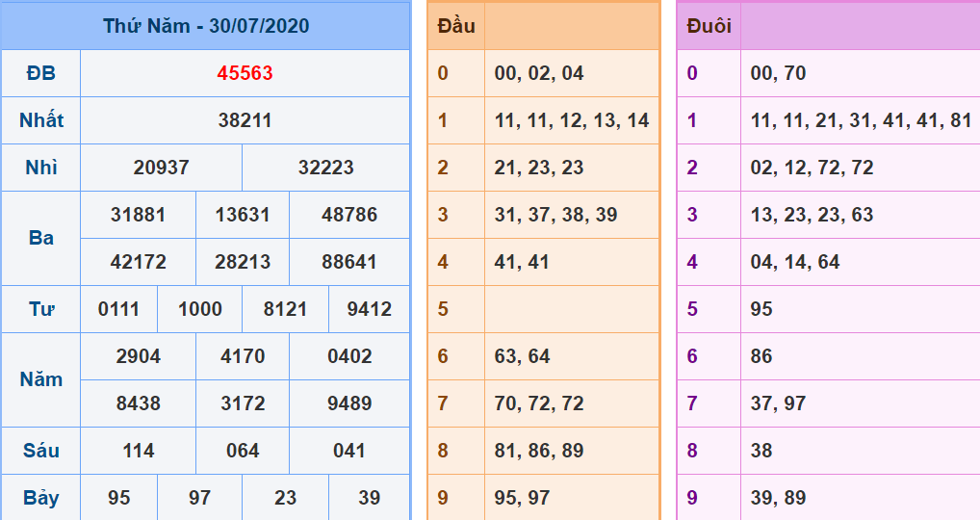Click the Đuôi column header
980x520 pixels.
pyautogui.click(x=709, y=26)
